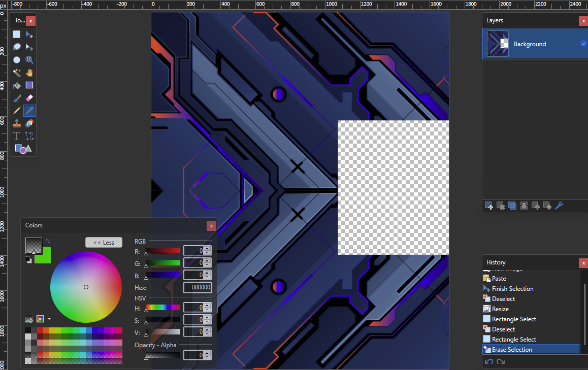588x370 pixels.
Task: Delete the layer using Layers panel icon
Action: pyautogui.click(x=500, y=206)
